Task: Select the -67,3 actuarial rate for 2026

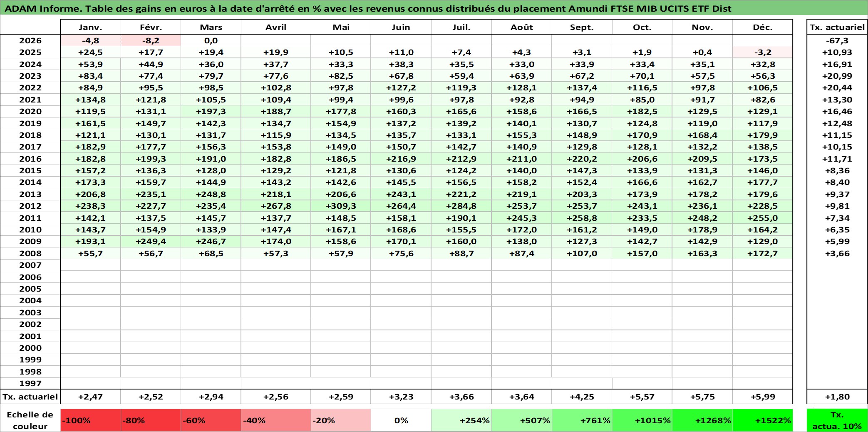Action: tap(837, 40)
